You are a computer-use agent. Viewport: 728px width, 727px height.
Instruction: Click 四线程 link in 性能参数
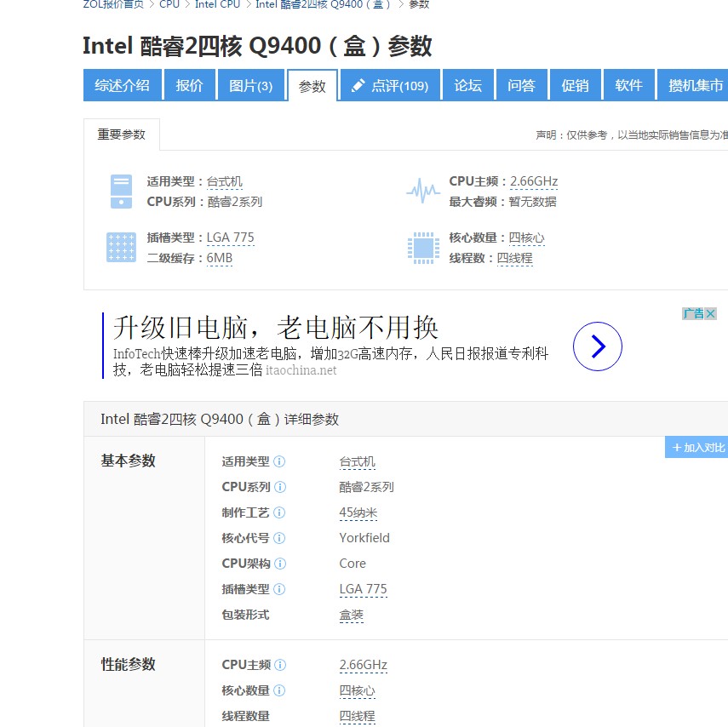[x=357, y=716]
